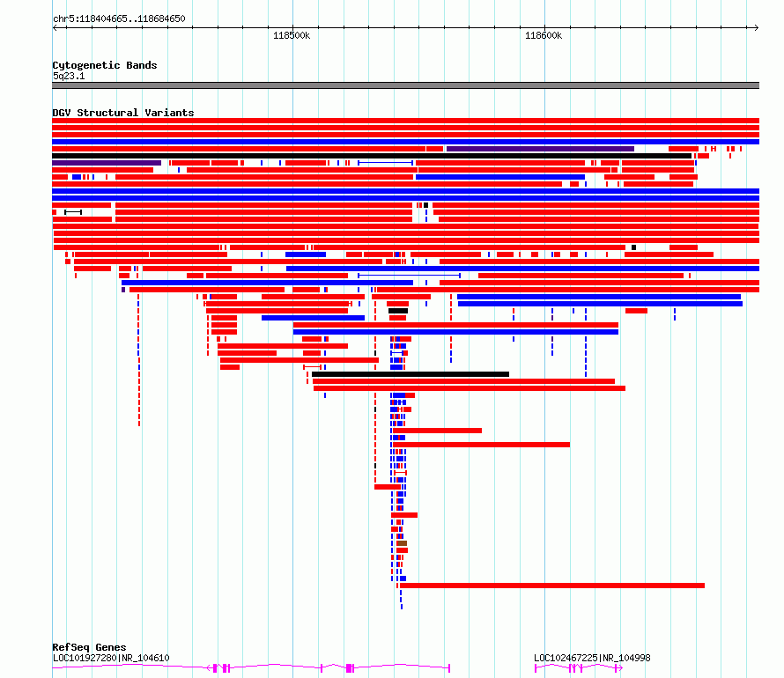Click the 118500k ruler label
The height and width of the screenshot is (678, 784).
(x=292, y=35)
